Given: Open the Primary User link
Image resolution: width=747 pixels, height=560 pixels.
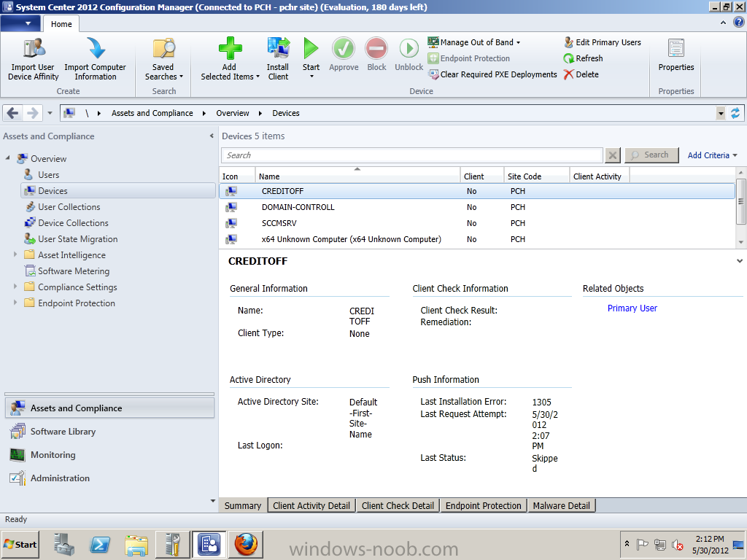Looking at the screenshot, I should [632, 308].
